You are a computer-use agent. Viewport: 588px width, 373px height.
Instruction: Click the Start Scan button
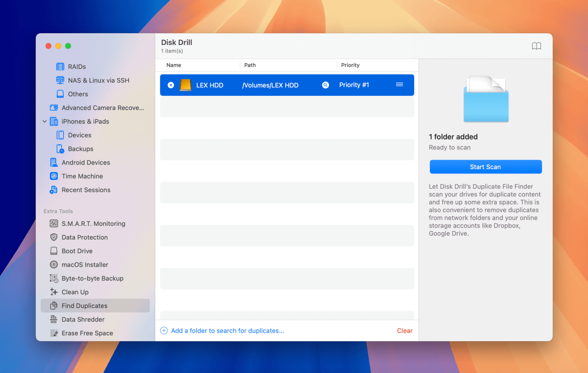(x=486, y=167)
